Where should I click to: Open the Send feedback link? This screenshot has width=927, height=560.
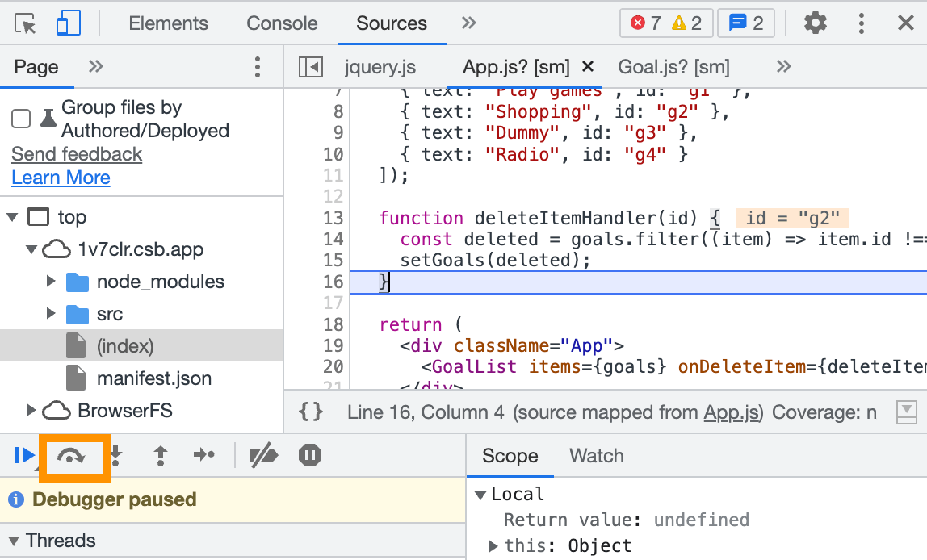[77, 154]
